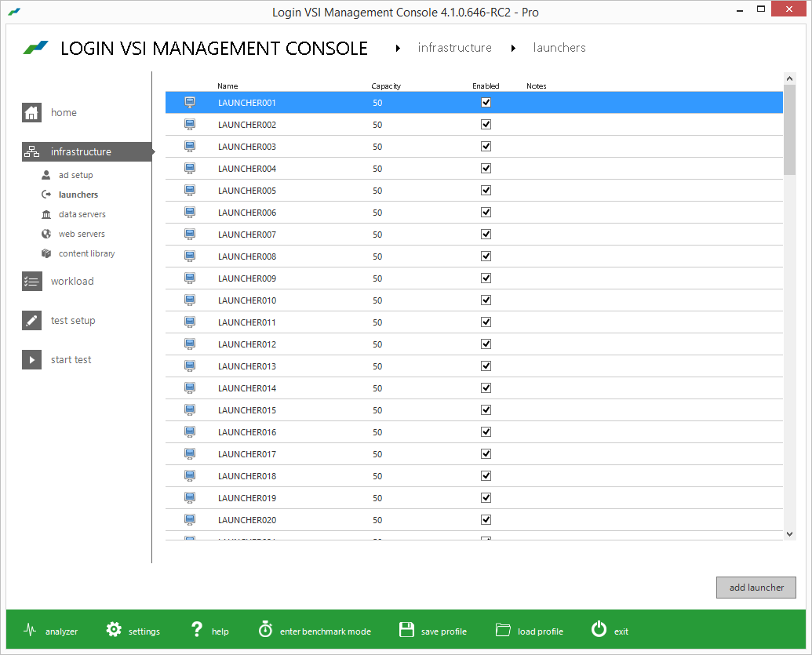812x655 pixels.
Task: Click the data servers building icon
Action: tap(46, 214)
